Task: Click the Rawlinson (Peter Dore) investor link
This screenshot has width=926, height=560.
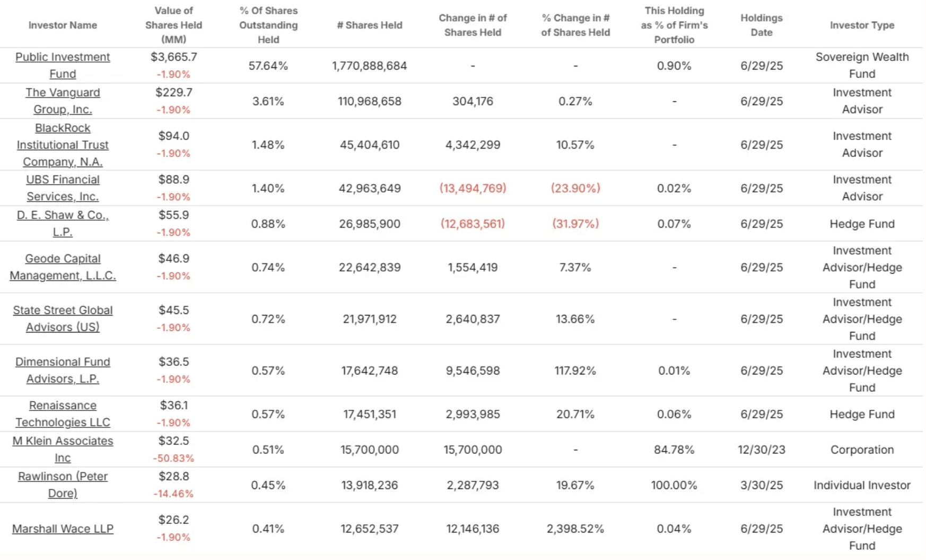Action: tap(63, 485)
